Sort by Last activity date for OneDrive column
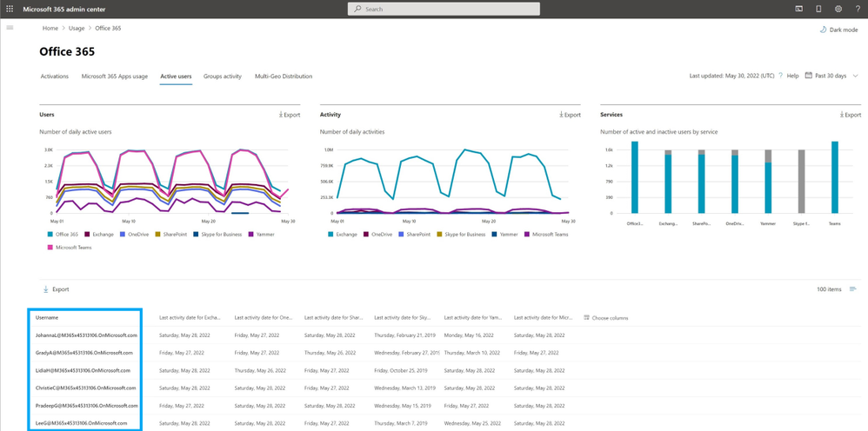The height and width of the screenshot is (431, 868). pos(263,318)
